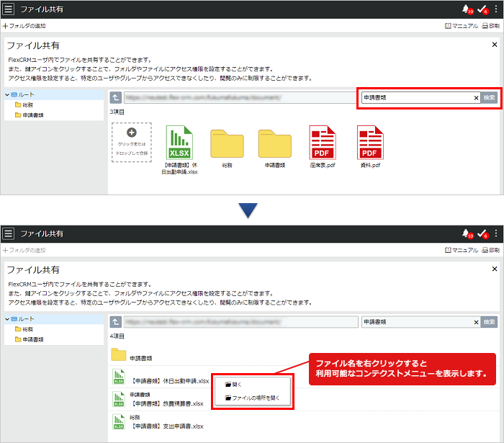Open vertical dots menu in top header
This screenshot has width=504, height=443.
click(x=496, y=9)
